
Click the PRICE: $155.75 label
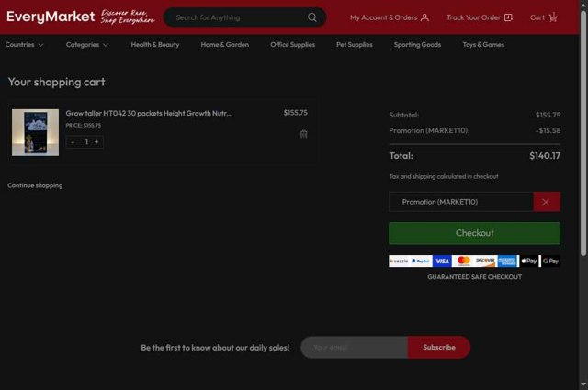(84, 125)
